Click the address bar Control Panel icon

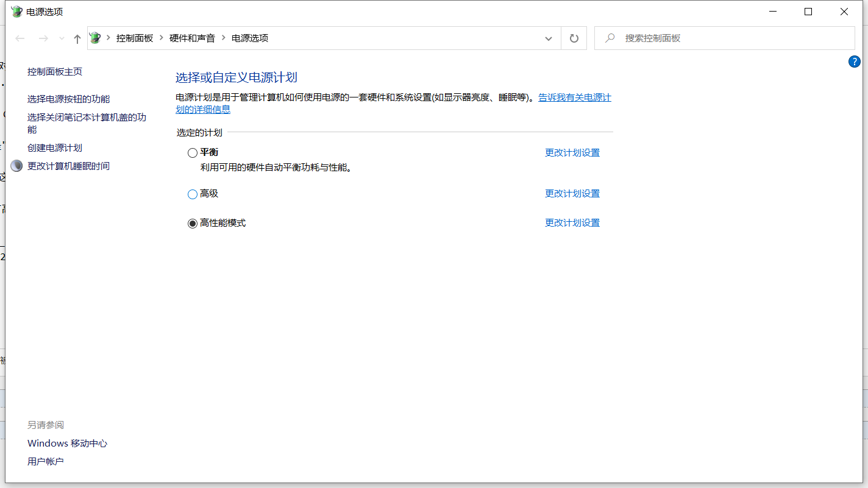(x=95, y=38)
